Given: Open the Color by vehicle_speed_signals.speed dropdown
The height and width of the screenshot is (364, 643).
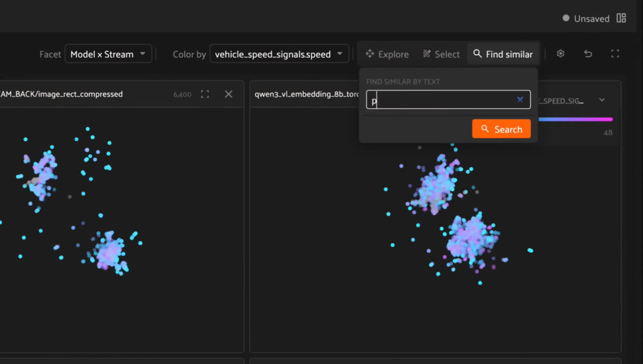Looking at the screenshot, I should [x=279, y=54].
